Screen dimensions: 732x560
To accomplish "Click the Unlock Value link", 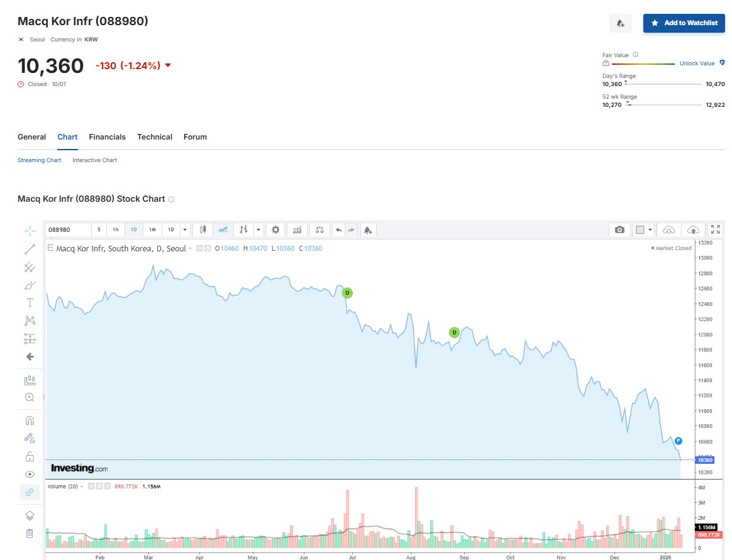I will click(697, 63).
